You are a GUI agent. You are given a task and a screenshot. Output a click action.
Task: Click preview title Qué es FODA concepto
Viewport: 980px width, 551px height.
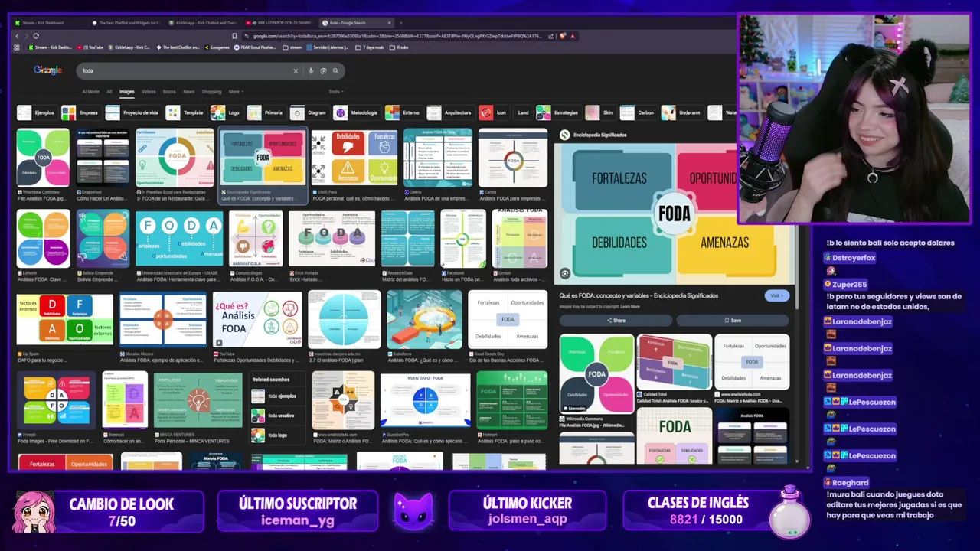click(639, 295)
